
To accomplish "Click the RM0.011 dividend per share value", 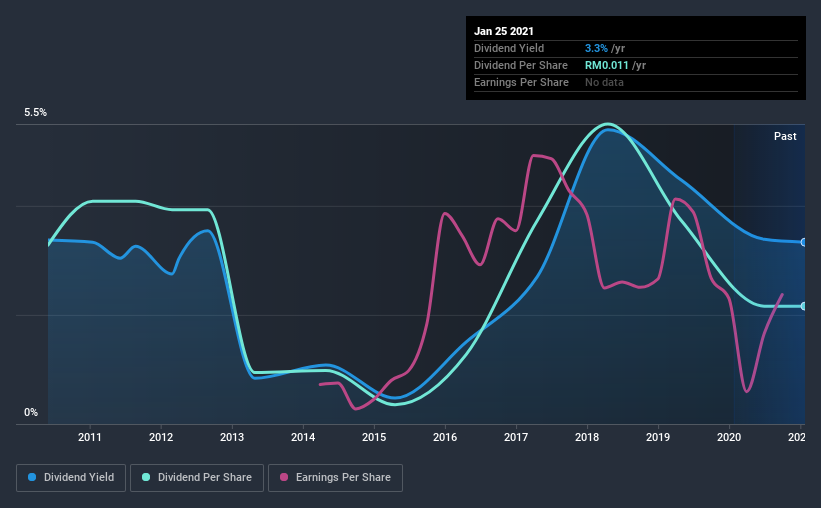I will (606, 65).
